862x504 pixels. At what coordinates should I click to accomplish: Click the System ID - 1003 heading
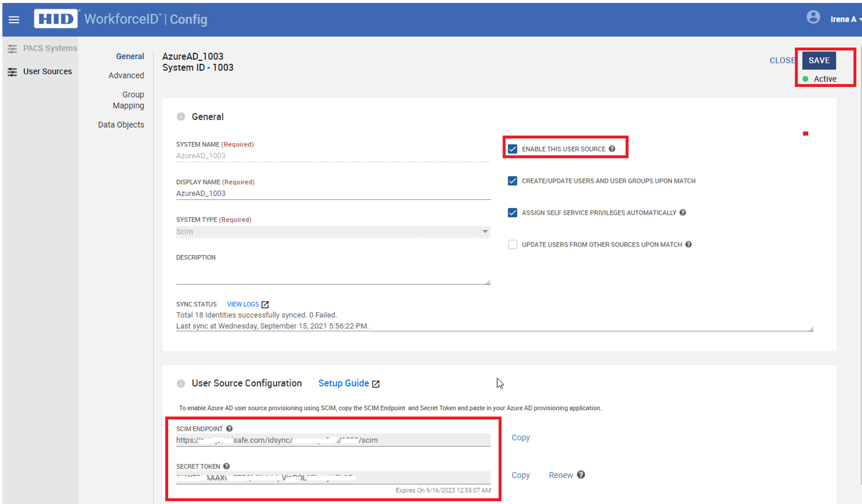point(198,67)
